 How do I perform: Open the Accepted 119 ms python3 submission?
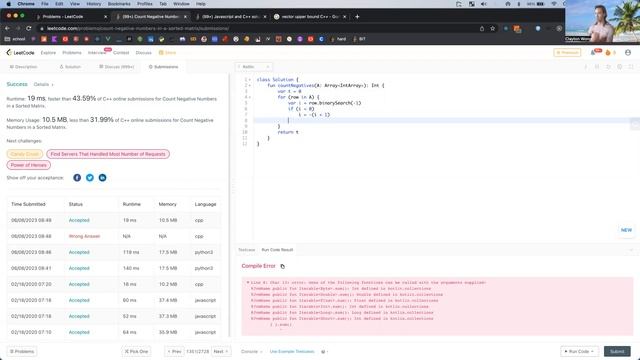pyautogui.click(x=79, y=252)
